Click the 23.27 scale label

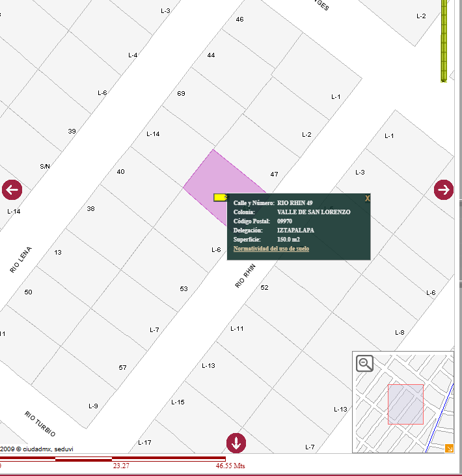tap(121, 466)
